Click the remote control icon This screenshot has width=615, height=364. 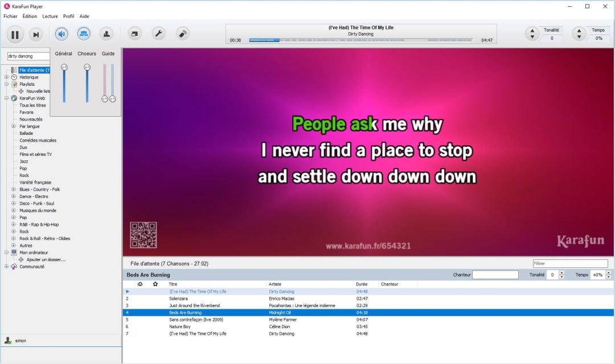[183, 34]
